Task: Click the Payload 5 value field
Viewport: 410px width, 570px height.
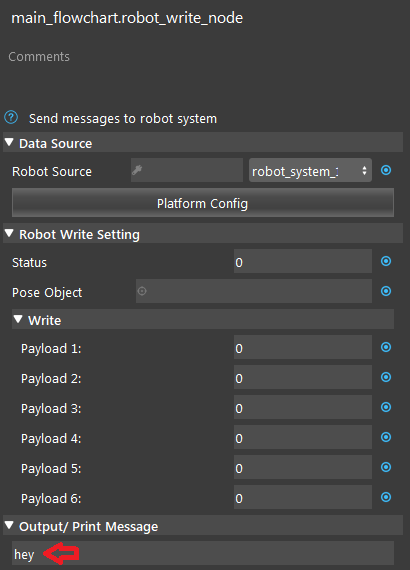Action: [x=303, y=467]
